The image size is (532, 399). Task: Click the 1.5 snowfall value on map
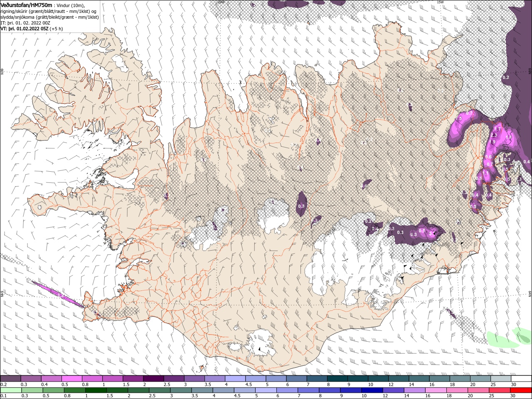pyautogui.click(x=459, y=119)
